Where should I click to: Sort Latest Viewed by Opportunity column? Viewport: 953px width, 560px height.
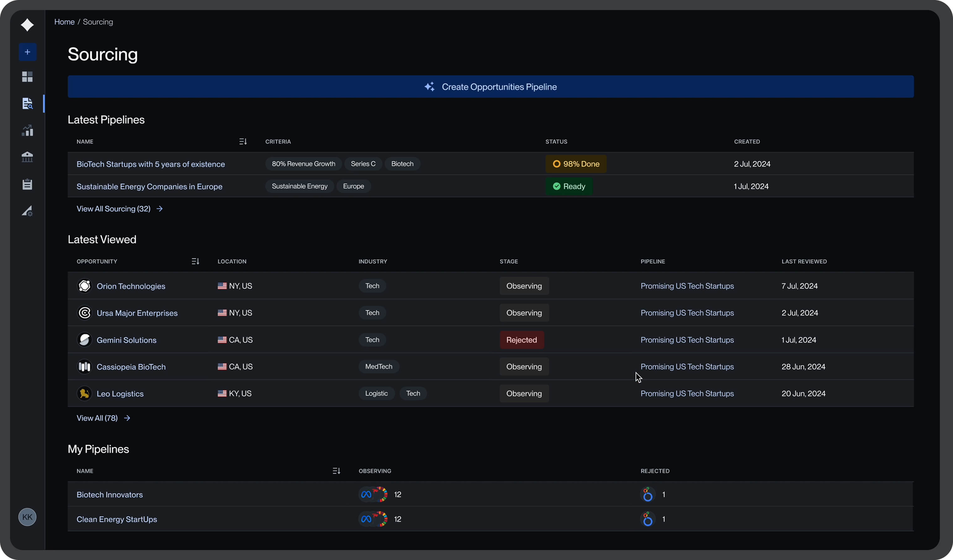click(195, 261)
